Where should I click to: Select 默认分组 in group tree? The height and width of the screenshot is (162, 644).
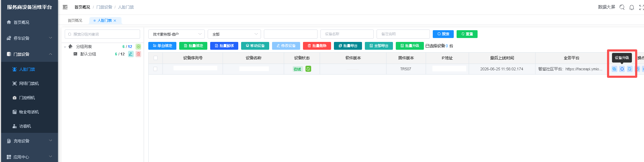point(88,54)
